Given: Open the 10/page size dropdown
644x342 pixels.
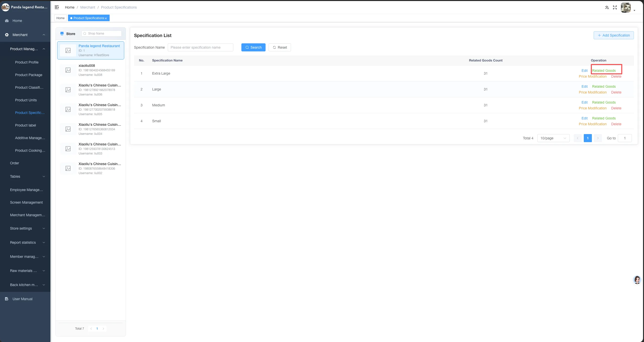Looking at the screenshot, I should click(553, 138).
